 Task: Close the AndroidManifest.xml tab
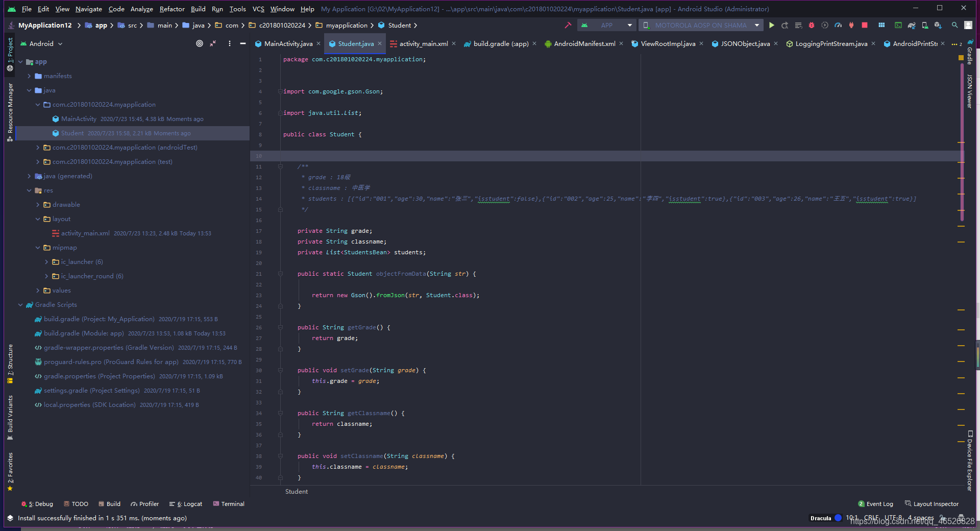[x=621, y=44]
